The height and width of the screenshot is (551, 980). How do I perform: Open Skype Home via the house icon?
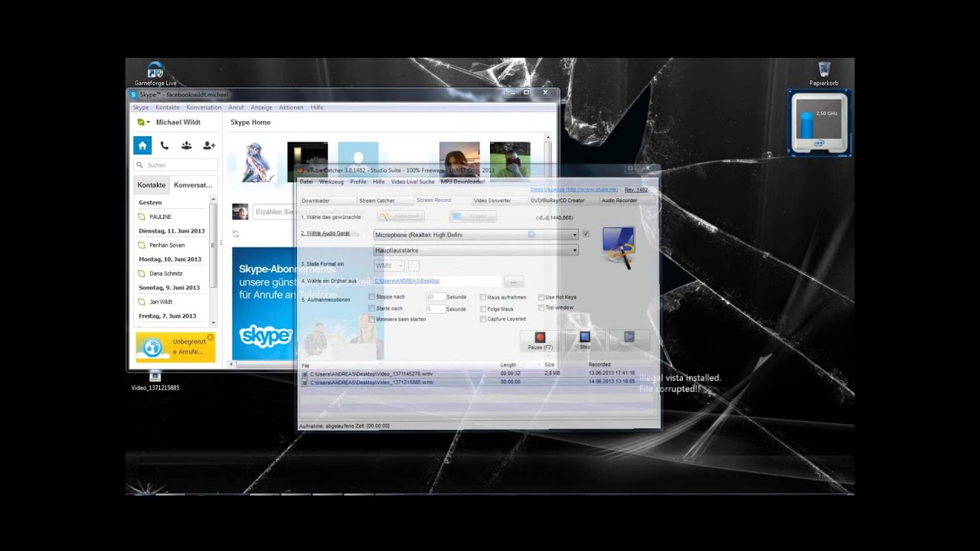coord(142,145)
